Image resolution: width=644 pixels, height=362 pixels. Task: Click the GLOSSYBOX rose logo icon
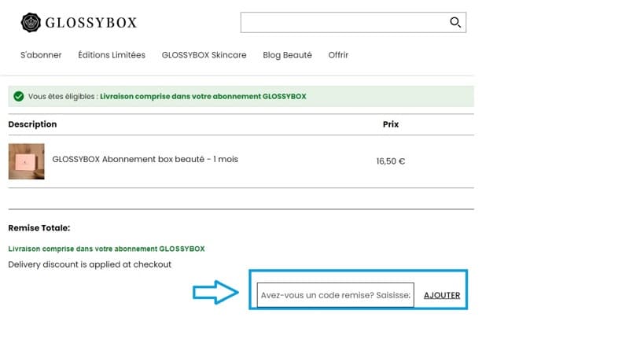[x=31, y=22]
